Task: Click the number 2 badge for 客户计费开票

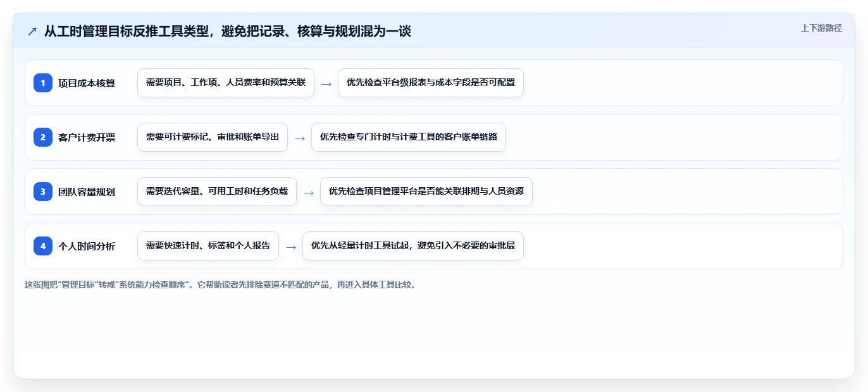Action: pyautogui.click(x=43, y=137)
